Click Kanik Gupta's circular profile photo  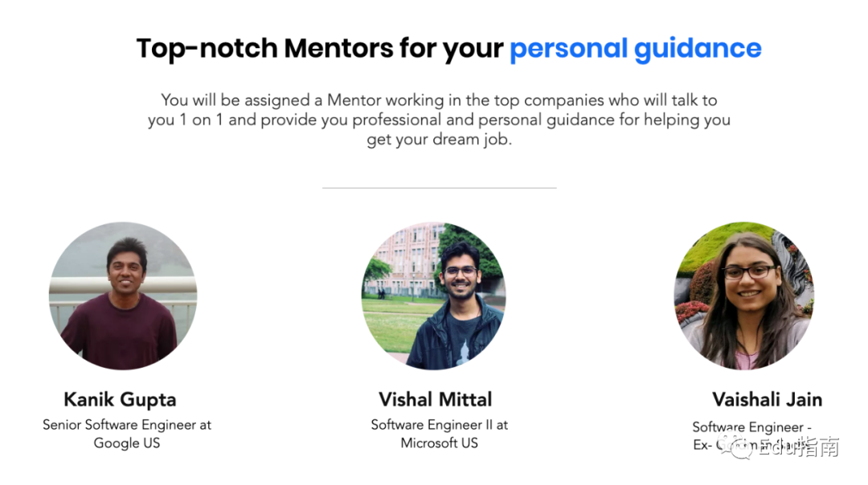coord(123,295)
